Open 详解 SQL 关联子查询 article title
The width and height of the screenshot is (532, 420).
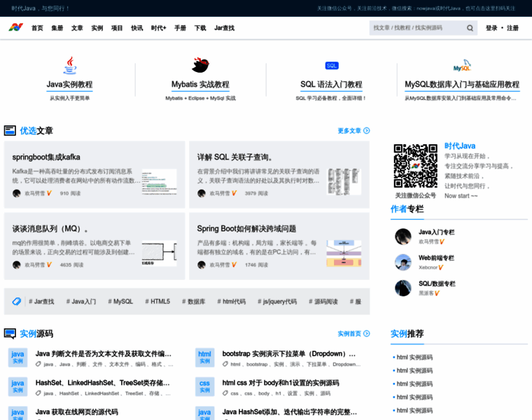[x=234, y=157]
